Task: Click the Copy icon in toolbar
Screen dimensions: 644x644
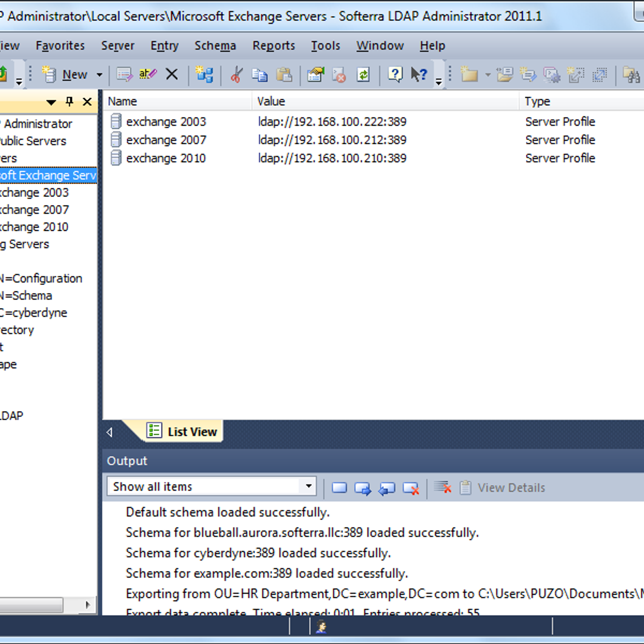Action: click(x=260, y=75)
